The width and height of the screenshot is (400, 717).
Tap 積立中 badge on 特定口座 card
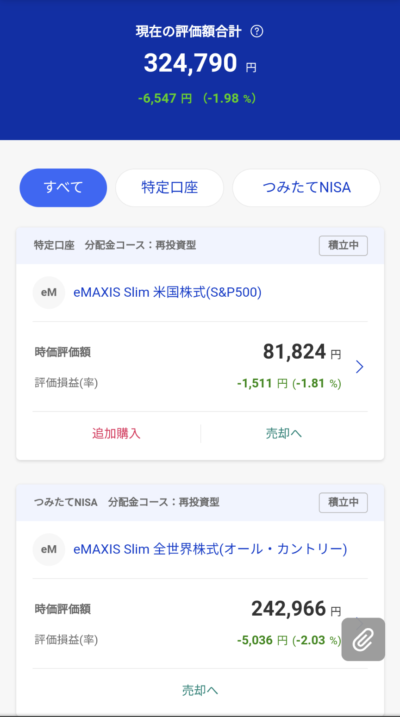point(343,246)
